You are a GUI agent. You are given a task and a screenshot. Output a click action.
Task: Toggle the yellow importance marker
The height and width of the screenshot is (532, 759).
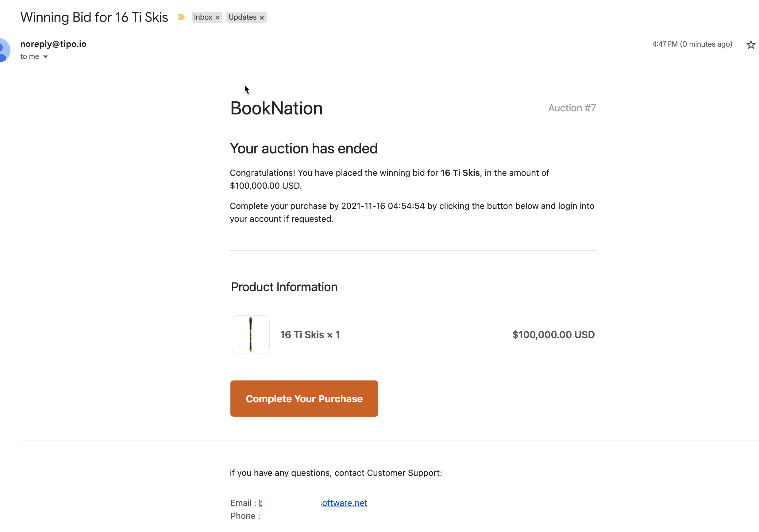pos(180,17)
